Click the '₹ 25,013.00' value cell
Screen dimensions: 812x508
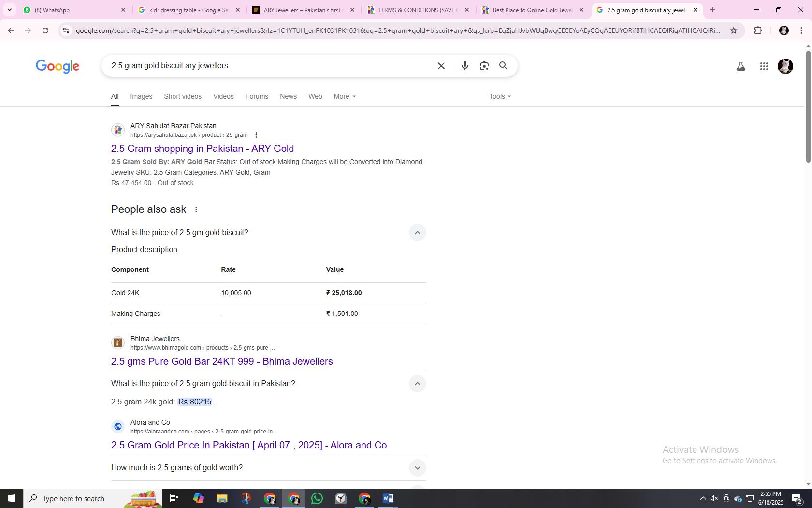(x=344, y=293)
